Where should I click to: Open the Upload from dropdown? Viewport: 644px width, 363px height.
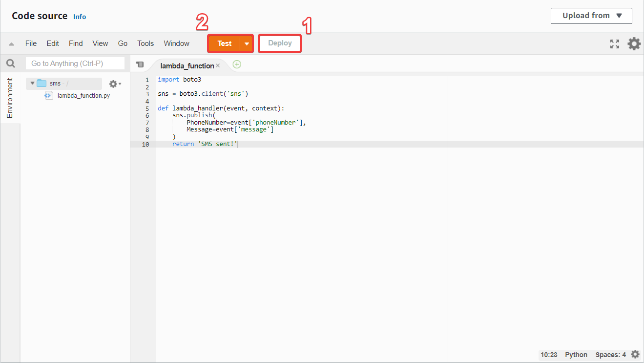pos(591,16)
